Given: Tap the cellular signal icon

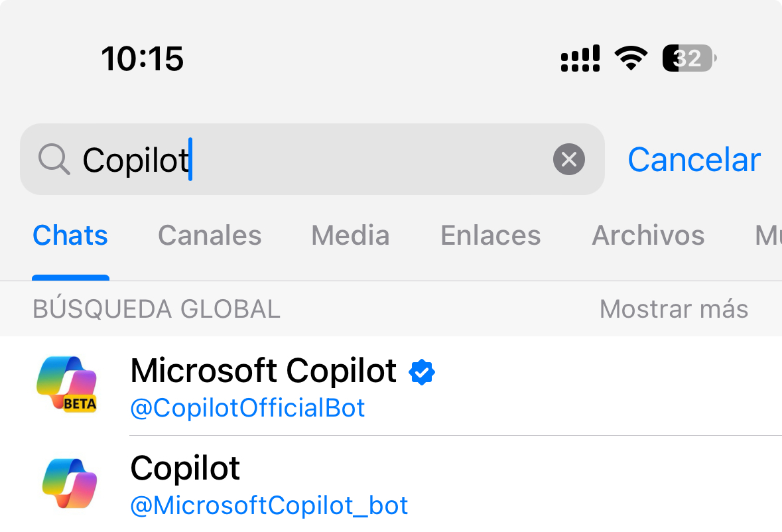Looking at the screenshot, I should [x=580, y=58].
